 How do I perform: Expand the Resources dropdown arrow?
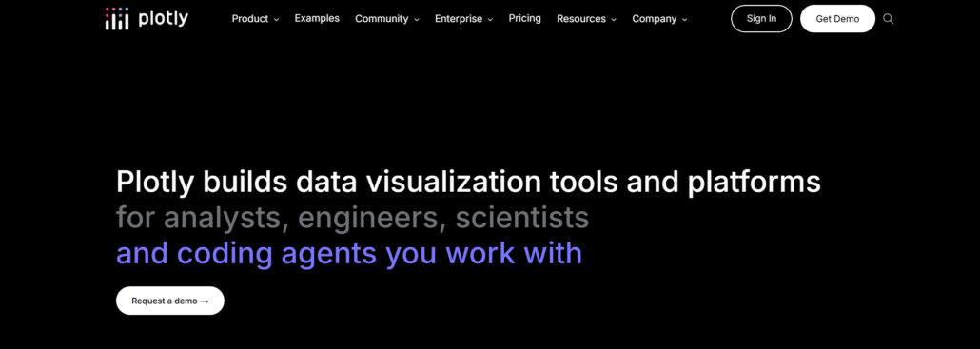[614, 20]
